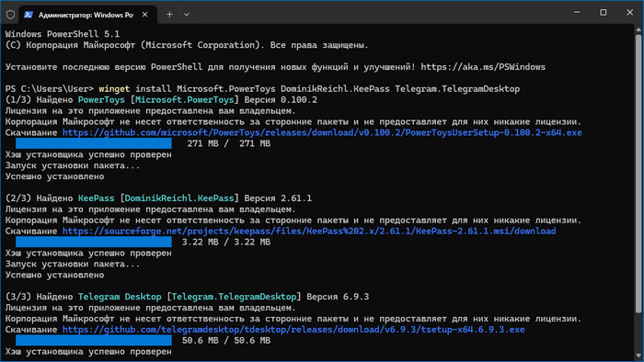Click the Microsoft Corporation copyright line
This screenshot has width=644, height=362.
coord(187,45)
